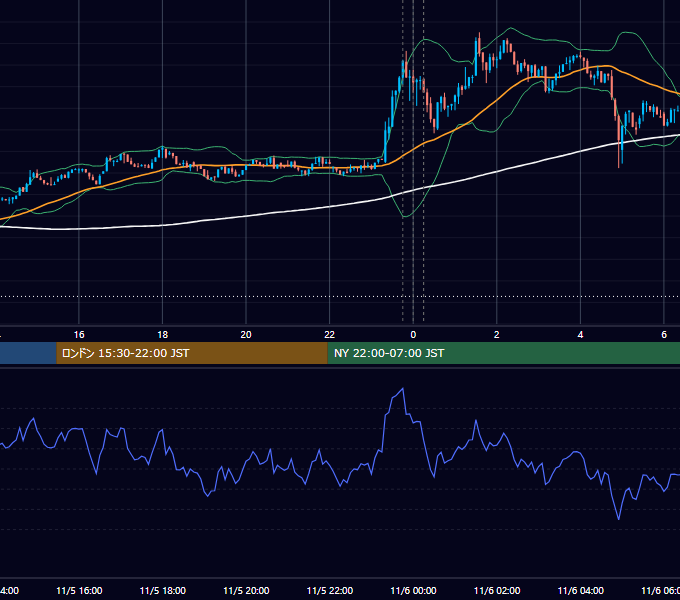Click hour label 2 on upper axis
The image size is (680, 600).
click(497, 334)
